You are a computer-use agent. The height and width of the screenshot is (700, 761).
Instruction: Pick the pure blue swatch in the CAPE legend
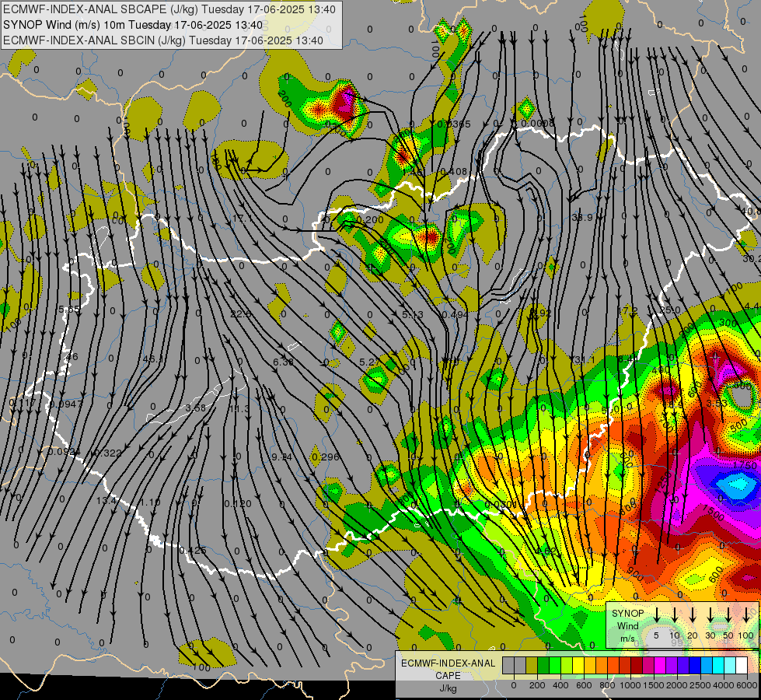tap(694, 666)
